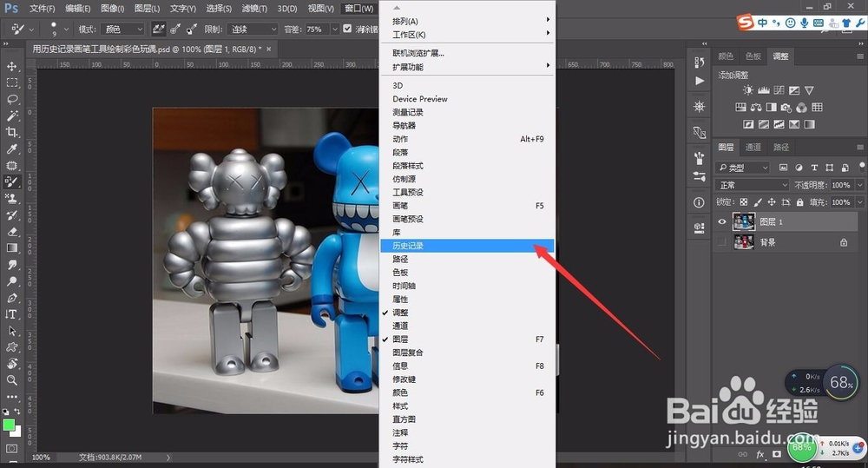
Task: Pick the Crop tool in the toolbar
Action: coord(12,132)
